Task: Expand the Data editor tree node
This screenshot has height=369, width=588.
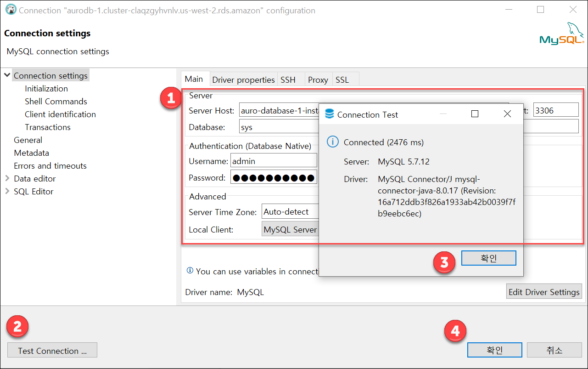Action: click(x=7, y=178)
